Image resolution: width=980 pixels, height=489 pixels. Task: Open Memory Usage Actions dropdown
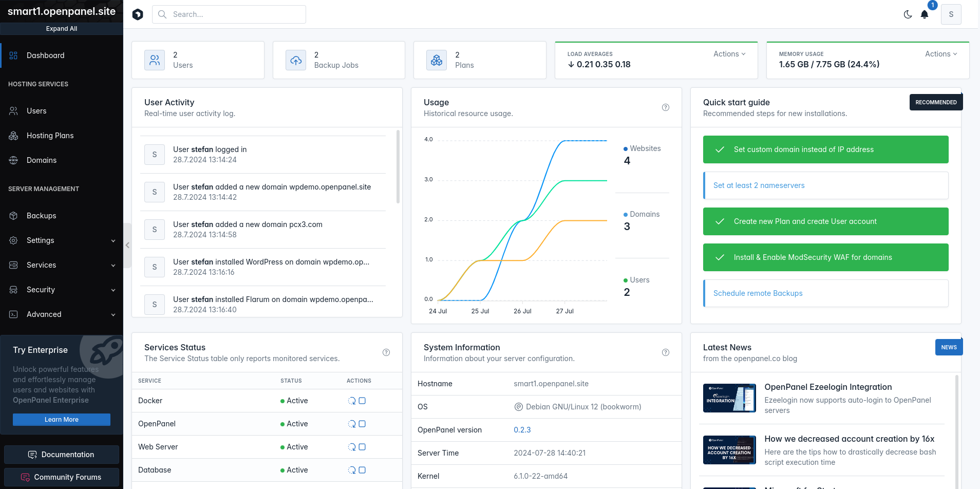coord(941,54)
